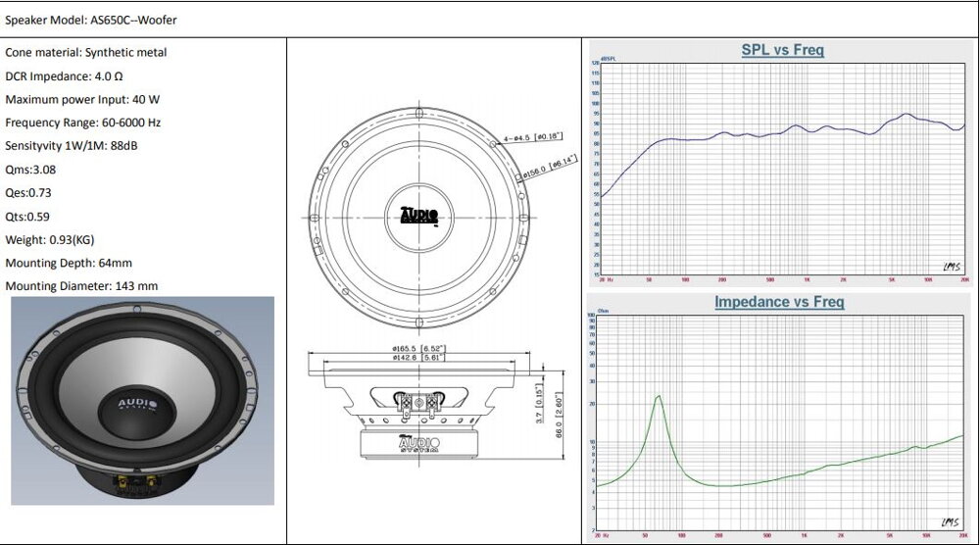Image resolution: width=980 pixels, height=545 pixels.
Task: Click the 'ø165.5 [6.52"]' outer diameter dimension
Action: (418, 348)
